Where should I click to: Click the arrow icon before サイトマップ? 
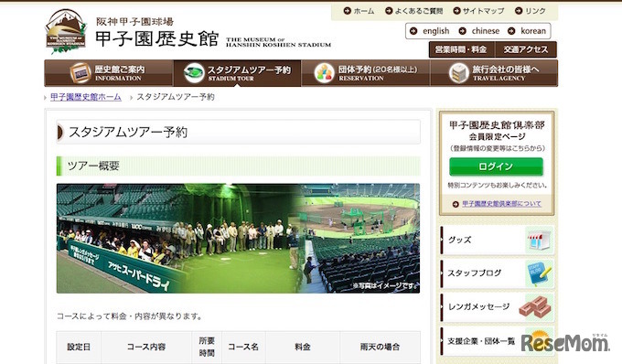457,11
